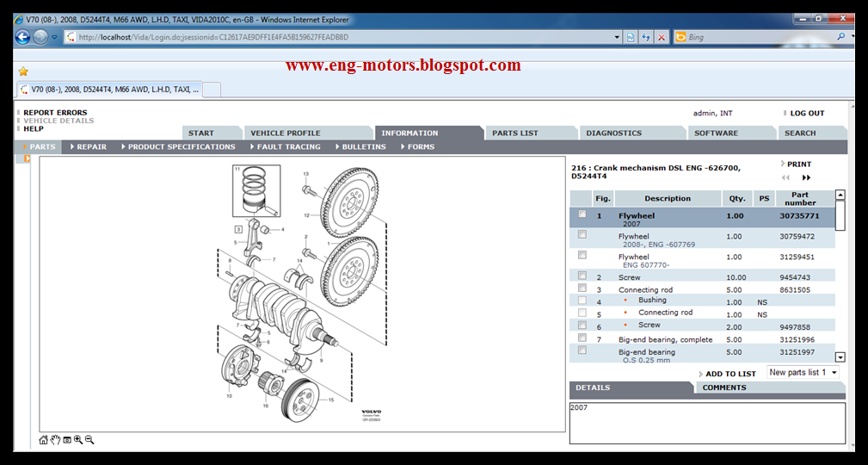Click the favorites star icon
868x465 pixels.
[x=22, y=71]
